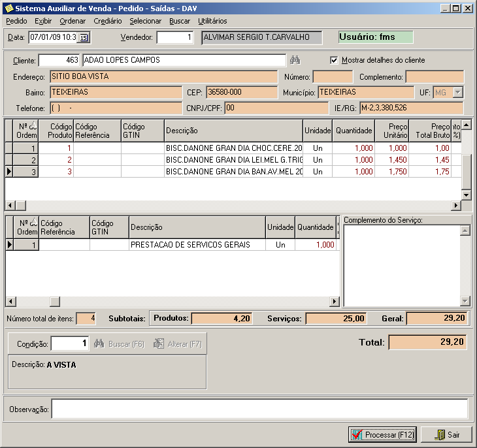
Task: Click the CEP field
Action: point(242,93)
